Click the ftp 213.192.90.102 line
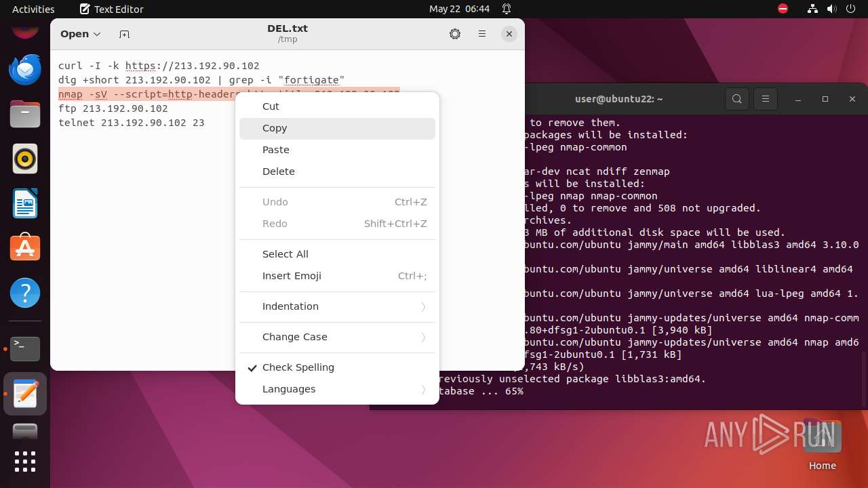Screen dimensions: 868x488 coord(113,108)
